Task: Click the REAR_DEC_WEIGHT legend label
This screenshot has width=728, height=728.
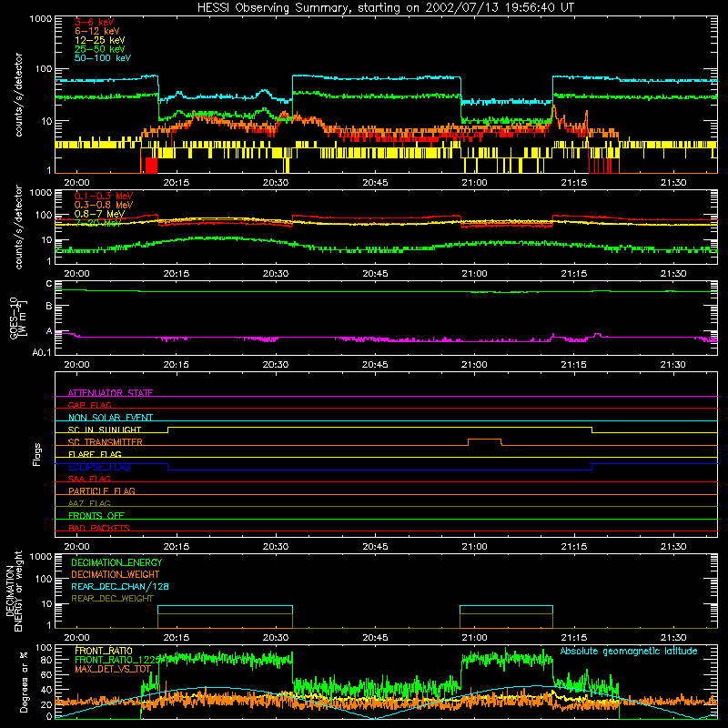Action: [x=112, y=599]
